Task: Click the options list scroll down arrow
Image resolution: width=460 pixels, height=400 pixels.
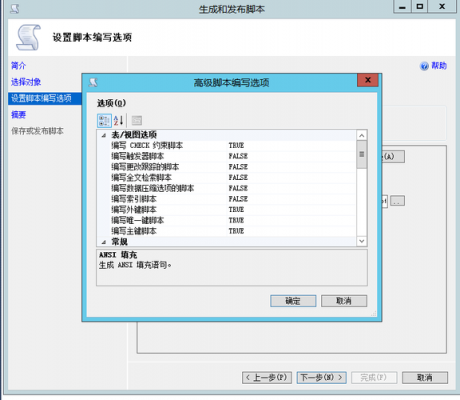Action: (x=362, y=241)
